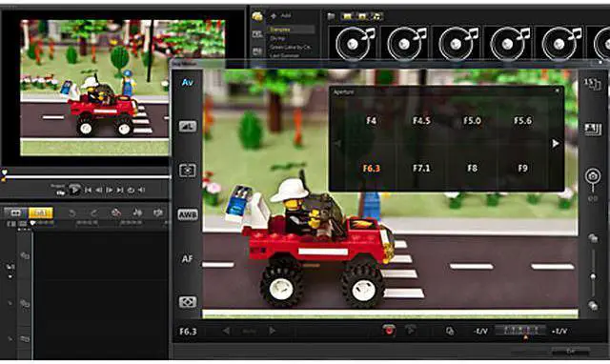Select the Samples folder in library
The width and height of the screenshot is (610, 364).
tap(291, 30)
